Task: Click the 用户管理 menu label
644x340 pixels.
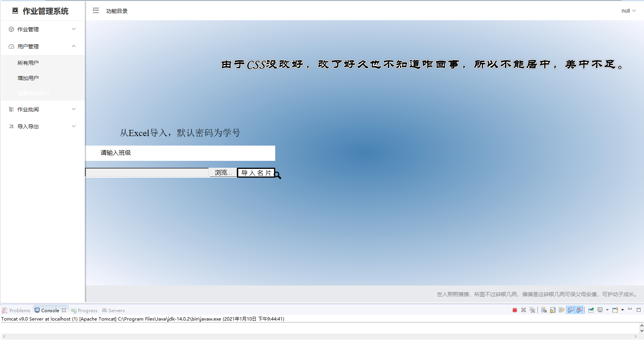Action: (x=28, y=47)
